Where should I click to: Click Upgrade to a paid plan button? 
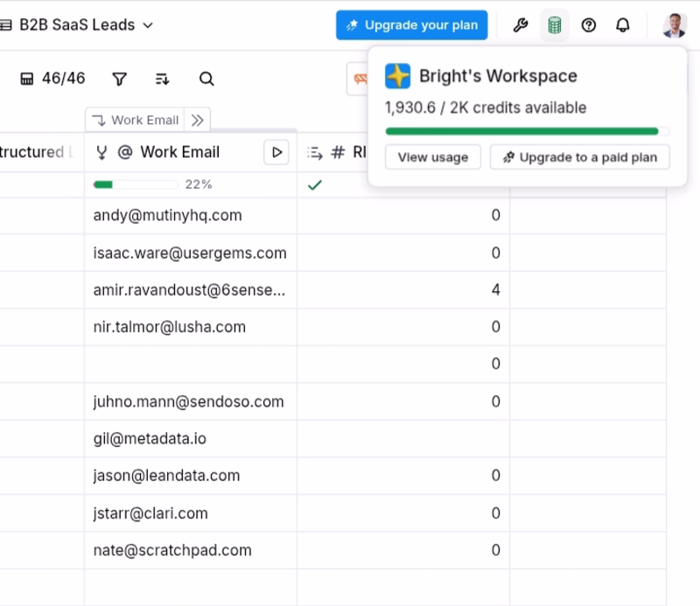click(x=579, y=157)
